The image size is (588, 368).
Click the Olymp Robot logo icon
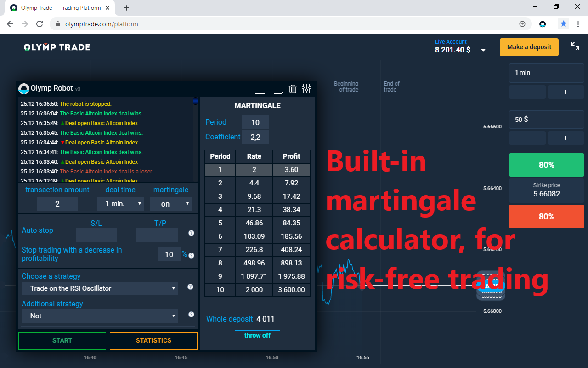23,88
